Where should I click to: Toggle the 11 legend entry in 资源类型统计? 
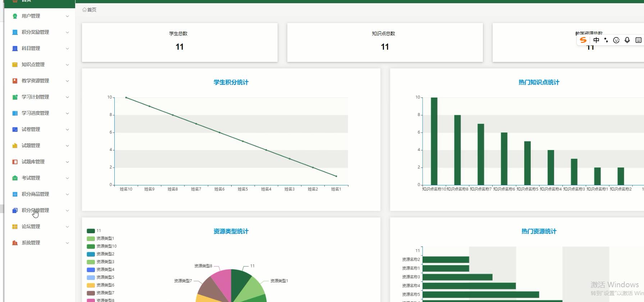[x=94, y=231]
